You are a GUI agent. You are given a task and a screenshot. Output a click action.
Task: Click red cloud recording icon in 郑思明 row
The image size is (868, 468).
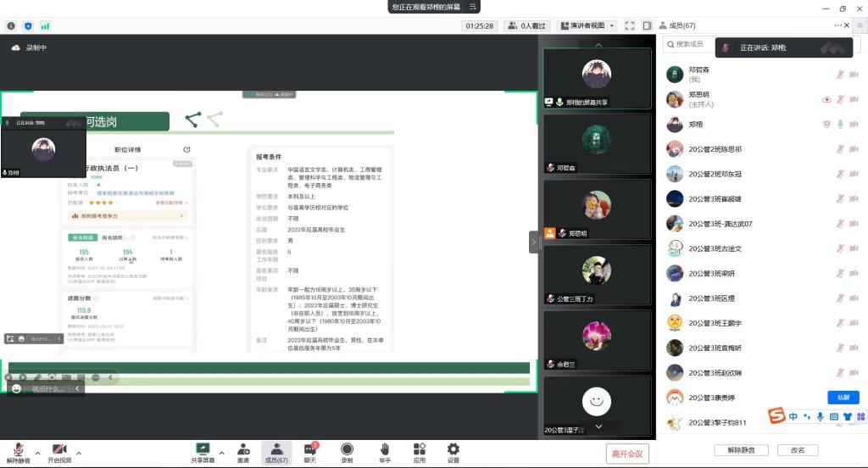(x=826, y=99)
